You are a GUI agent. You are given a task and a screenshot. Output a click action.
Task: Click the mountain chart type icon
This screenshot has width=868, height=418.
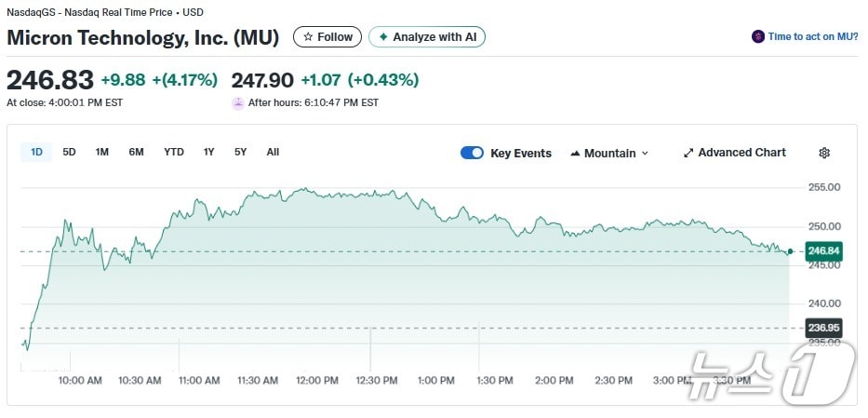(x=575, y=154)
